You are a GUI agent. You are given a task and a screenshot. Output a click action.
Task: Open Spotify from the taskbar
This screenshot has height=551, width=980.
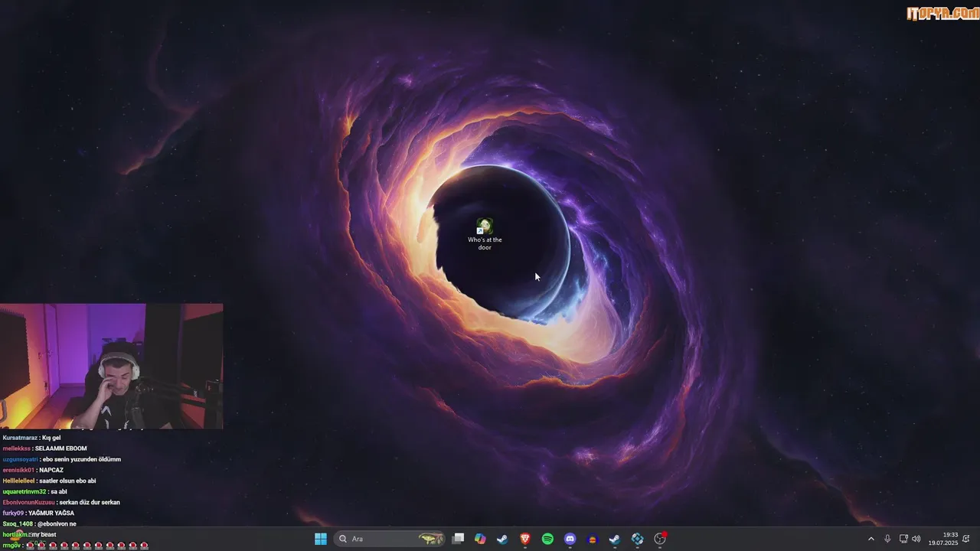[x=547, y=539]
